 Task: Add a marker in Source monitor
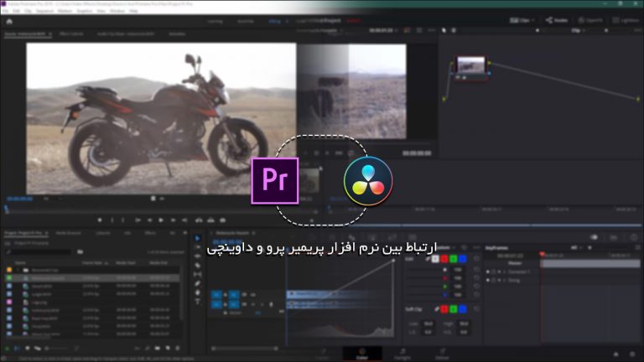click(x=100, y=220)
